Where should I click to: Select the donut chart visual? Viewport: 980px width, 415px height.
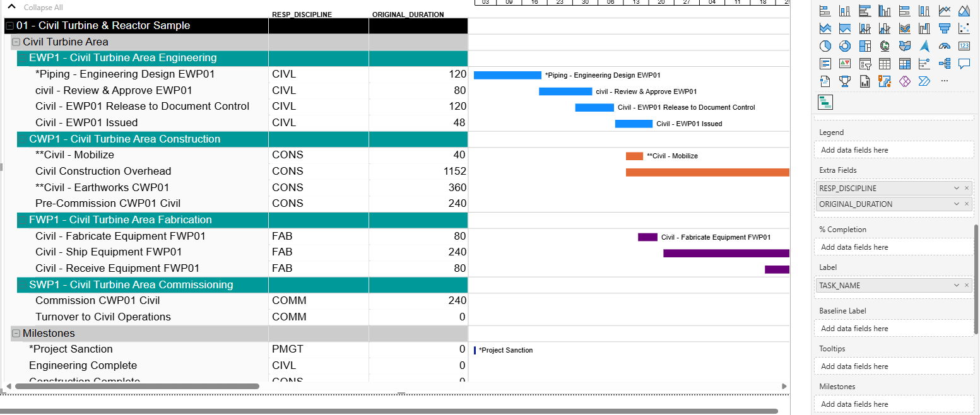(x=845, y=45)
